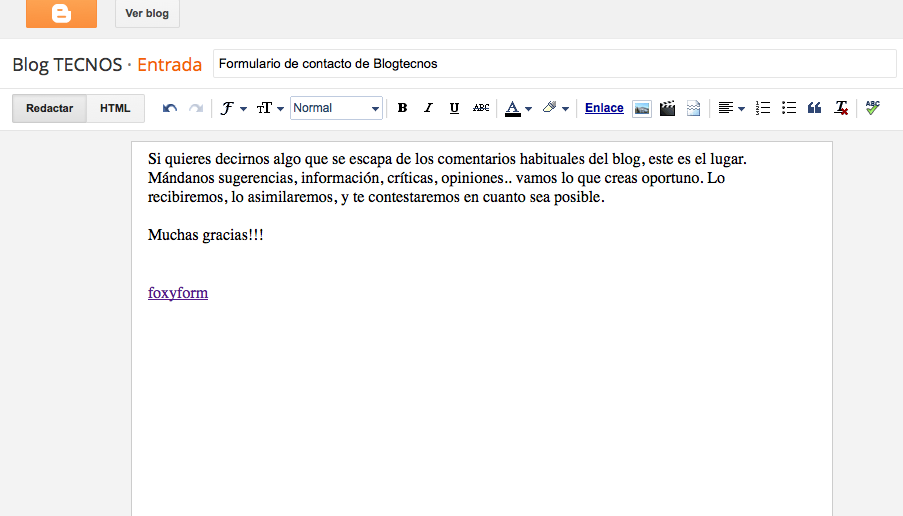Insert a video using the clapperboard icon
Image resolution: width=903 pixels, height=516 pixels.
point(667,108)
